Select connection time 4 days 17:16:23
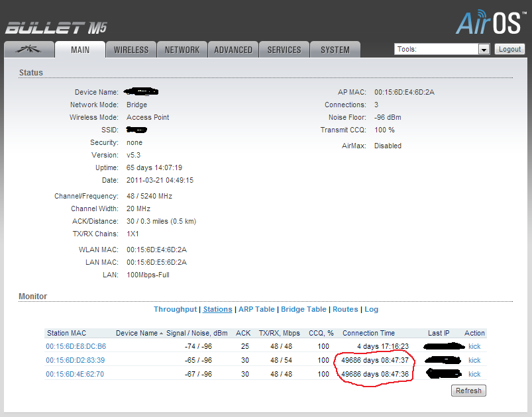 (383, 346)
